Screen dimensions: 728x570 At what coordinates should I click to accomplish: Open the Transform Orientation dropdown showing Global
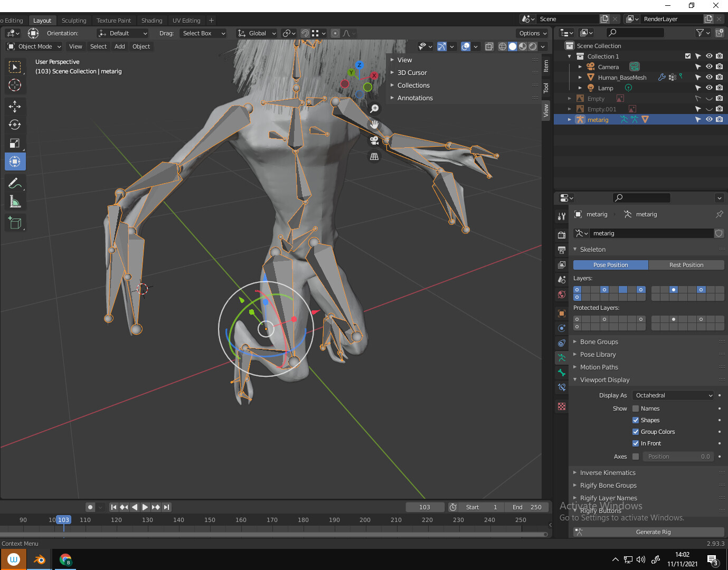[x=257, y=33]
